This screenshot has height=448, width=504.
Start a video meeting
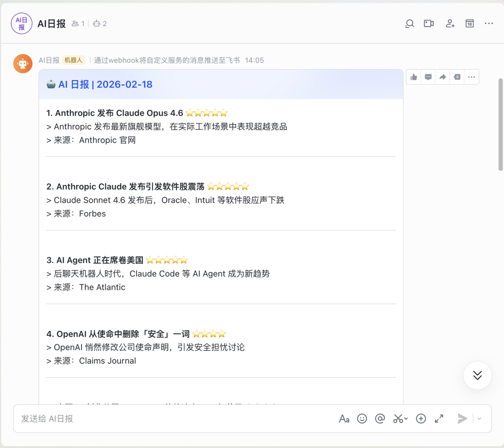[429, 23]
